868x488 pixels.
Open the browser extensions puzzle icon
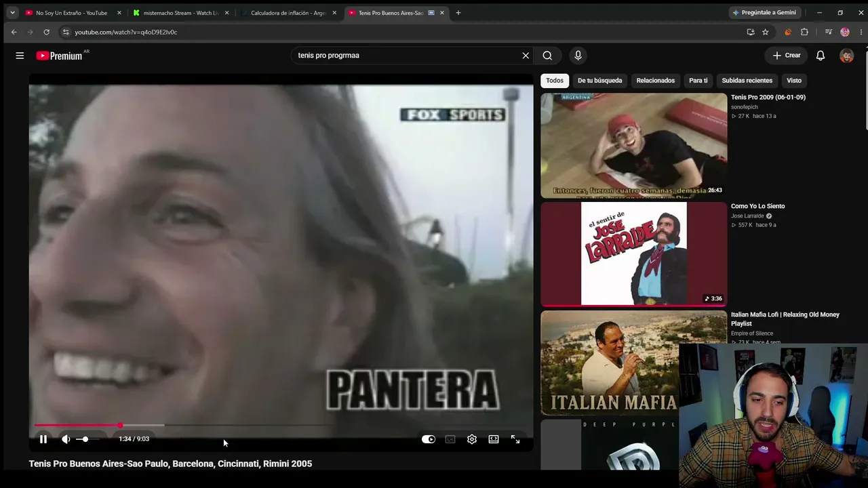[804, 32]
